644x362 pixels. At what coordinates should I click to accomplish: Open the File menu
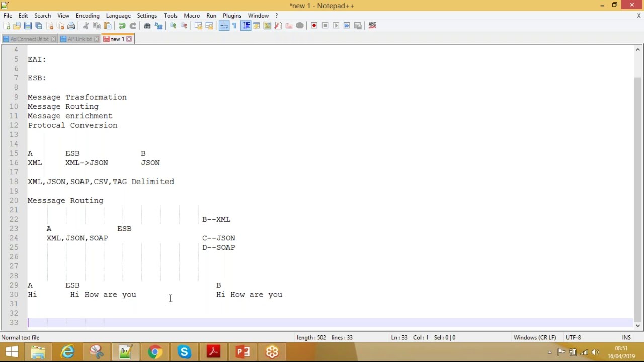click(x=8, y=16)
